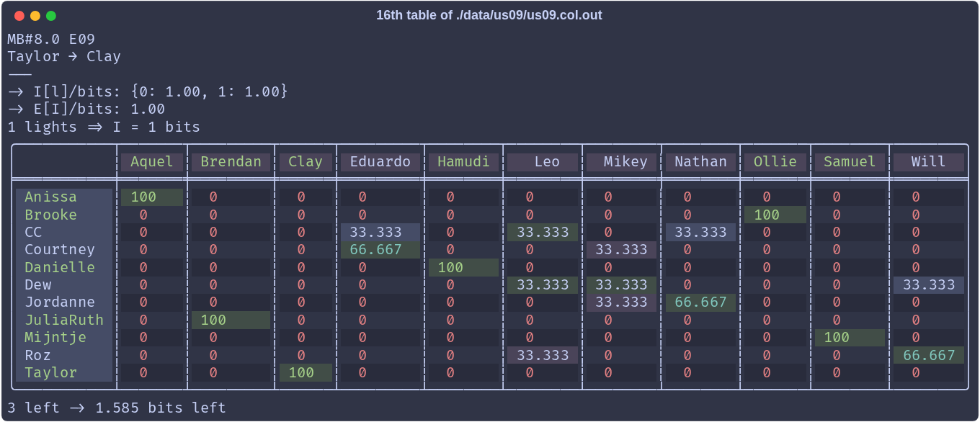The width and height of the screenshot is (980, 422).
Task: Click the 0 cell for Taylor and Will
Action: [x=929, y=372]
